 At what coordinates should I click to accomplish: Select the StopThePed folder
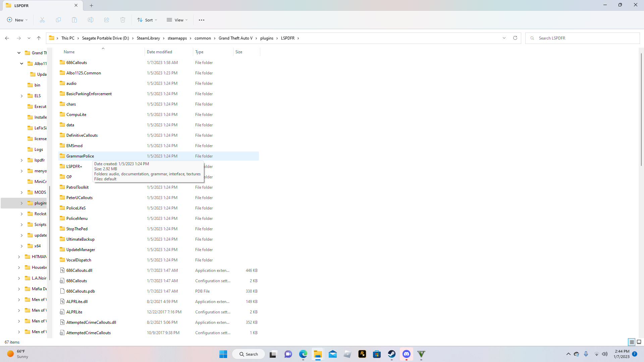(x=77, y=229)
